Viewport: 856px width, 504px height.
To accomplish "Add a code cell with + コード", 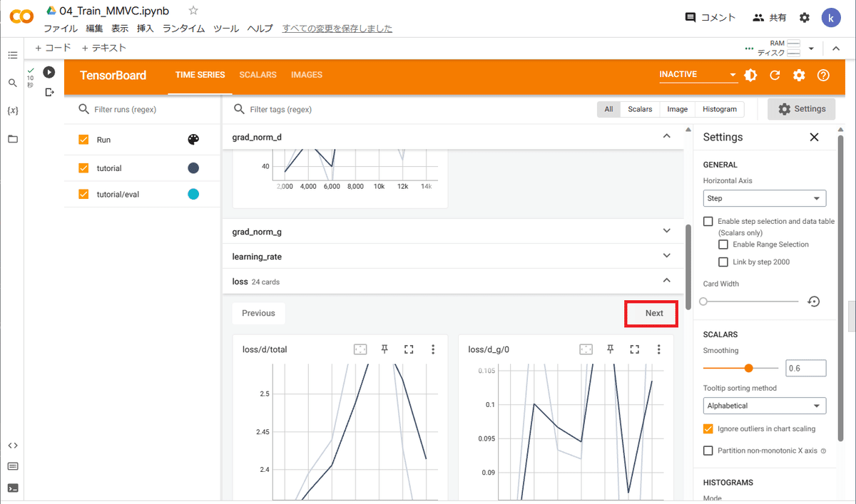I will coord(53,48).
